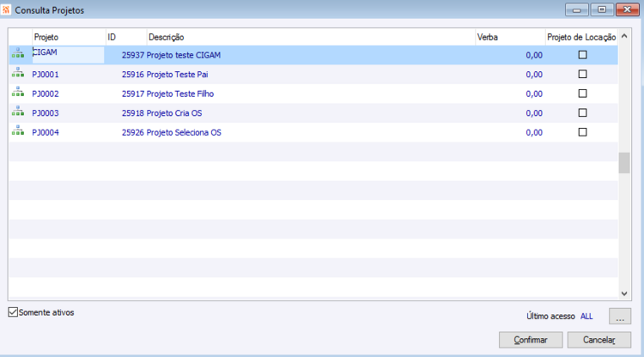Screen dimensions: 644x357
Task: Check Projeto de Locação for Projeto Cria OS
Action: point(582,112)
